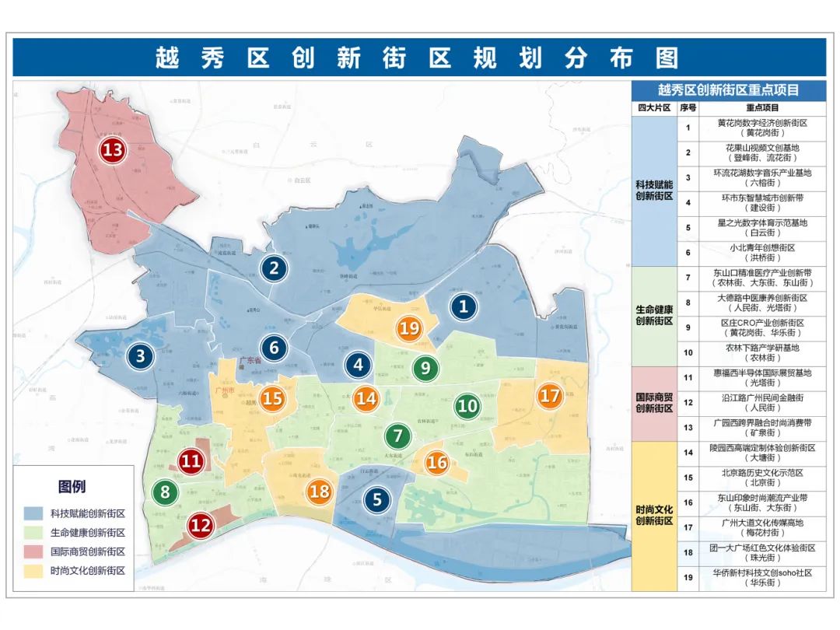Select the blue map marker numbered 2
Viewport: 840px width, 630px height.
pos(274,268)
